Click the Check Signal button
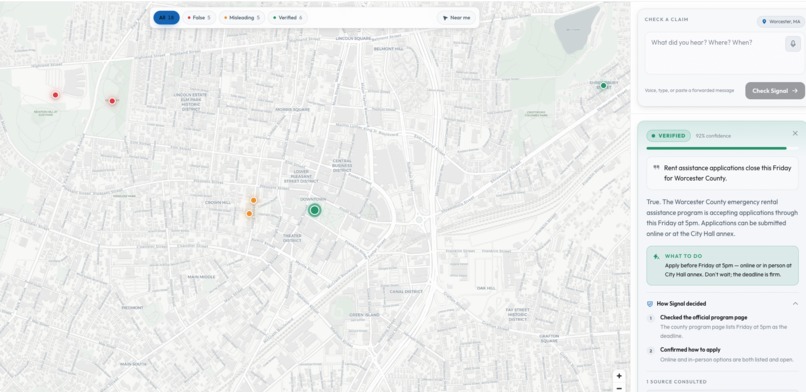The width and height of the screenshot is (806, 392). (775, 91)
